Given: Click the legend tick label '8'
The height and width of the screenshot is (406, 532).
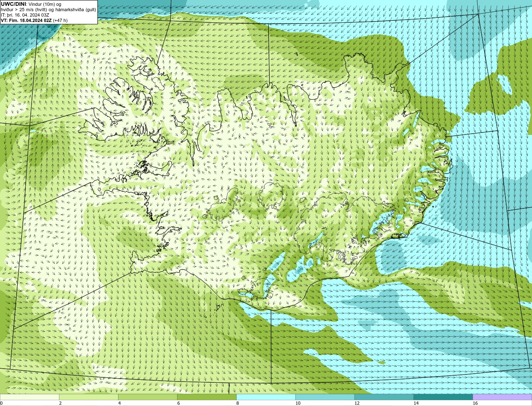Looking at the screenshot, I should point(237,403).
